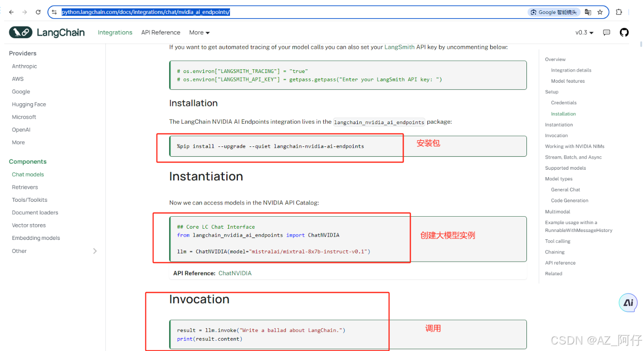644x351 pixels.
Task: Click the Installation section heading
Action: pyautogui.click(x=193, y=103)
